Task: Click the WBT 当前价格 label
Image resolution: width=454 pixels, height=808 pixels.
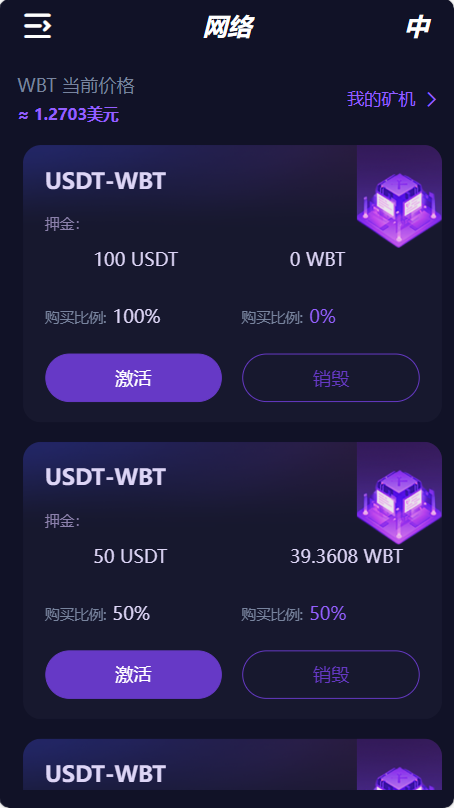Action: coord(76,86)
